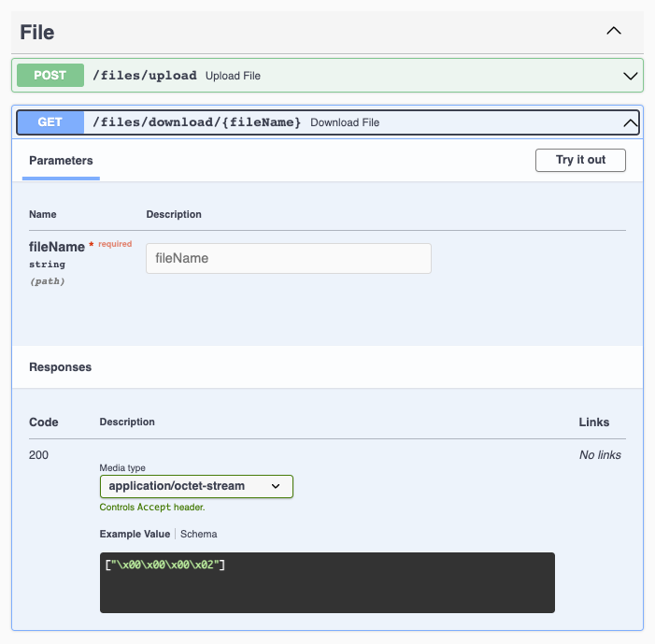
Task: Click the /files/download/{fileName} endpoint path
Action: pyautogui.click(x=196, y=122)
